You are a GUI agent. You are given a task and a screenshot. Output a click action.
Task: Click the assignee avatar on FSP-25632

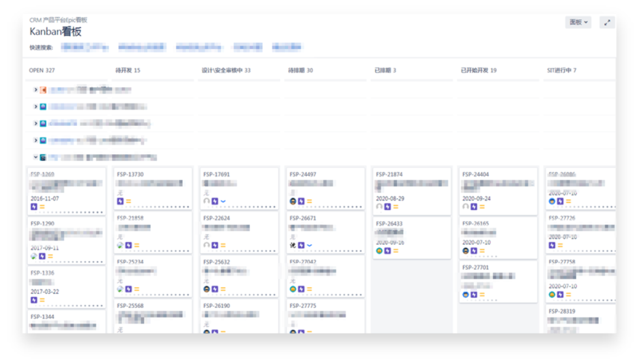point(206,289)
